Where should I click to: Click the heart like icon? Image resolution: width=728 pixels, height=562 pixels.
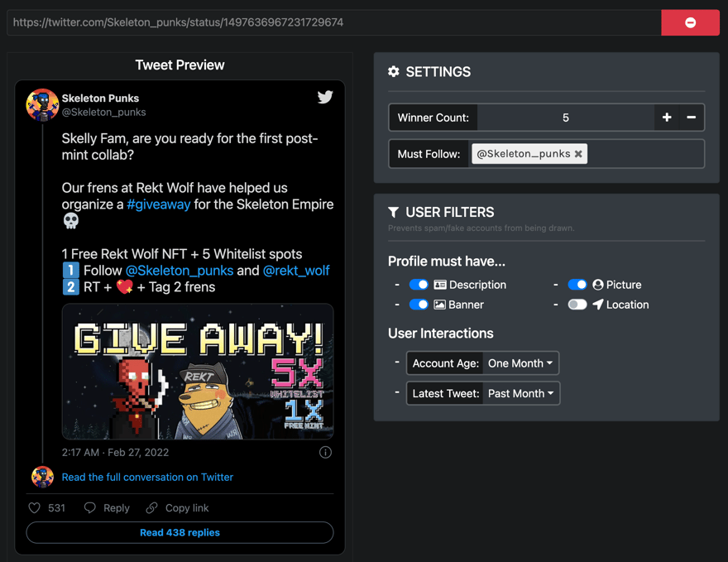coord(35,507)
